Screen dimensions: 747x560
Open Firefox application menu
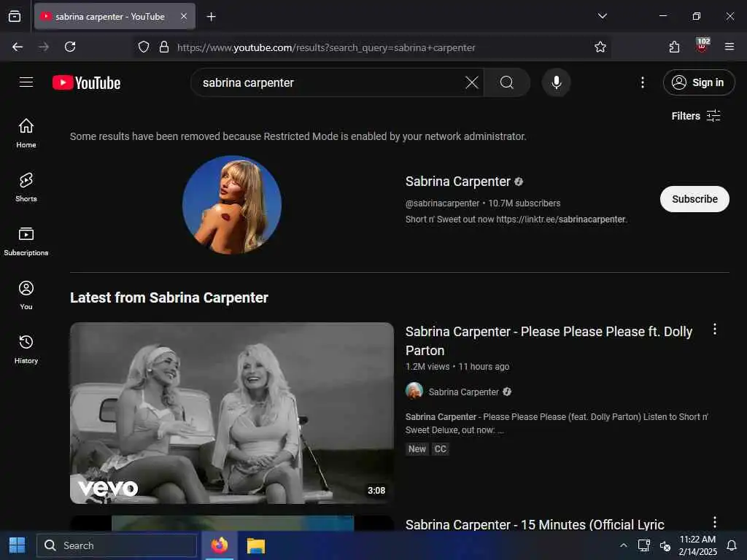(x=729, y=47)
